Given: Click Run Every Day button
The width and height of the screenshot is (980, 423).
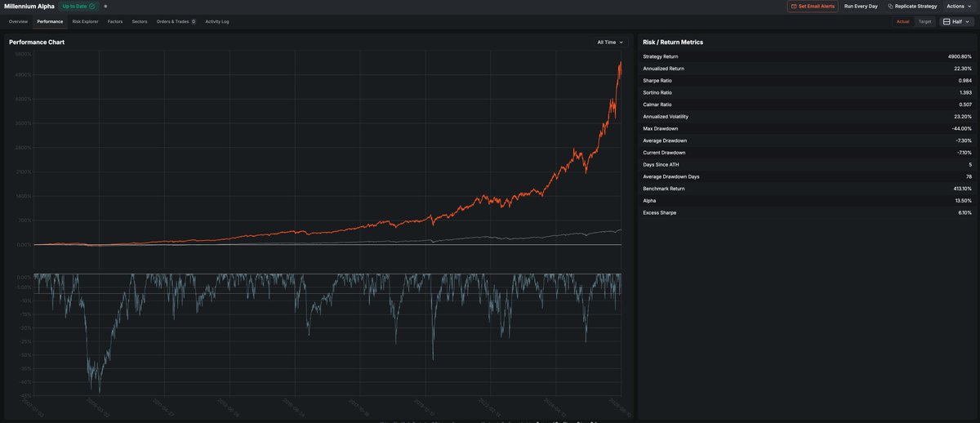Looking at the screenshot, I should [x=861, y=6].
